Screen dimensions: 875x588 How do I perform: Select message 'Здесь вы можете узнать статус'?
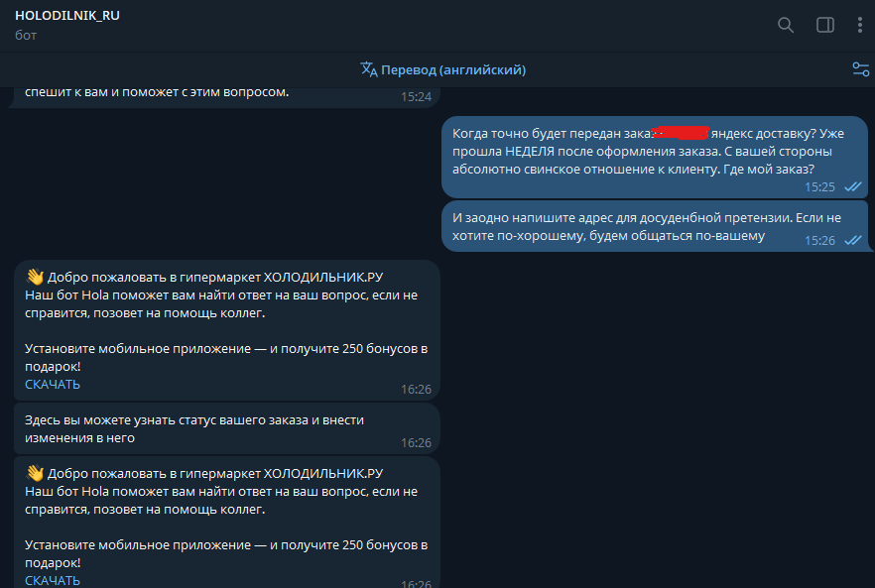click(226, 428)
